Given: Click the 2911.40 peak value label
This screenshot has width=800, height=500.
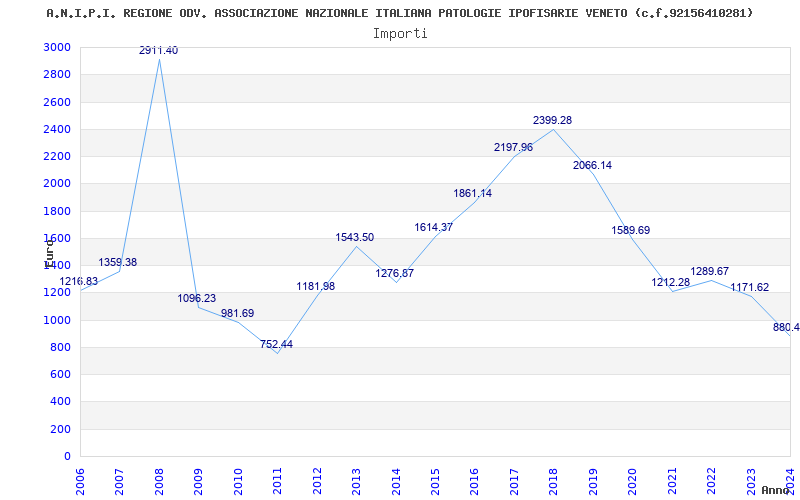Looking at the screenshot, I should [159, 51].
